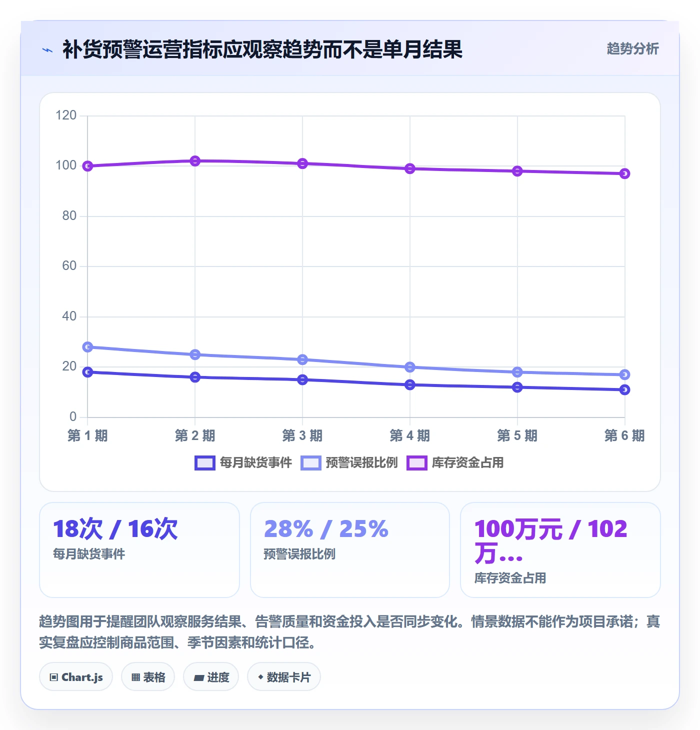Click the 100 y-axis label
The height and width of the screenshot is (730, 700).
click(66, 165)
